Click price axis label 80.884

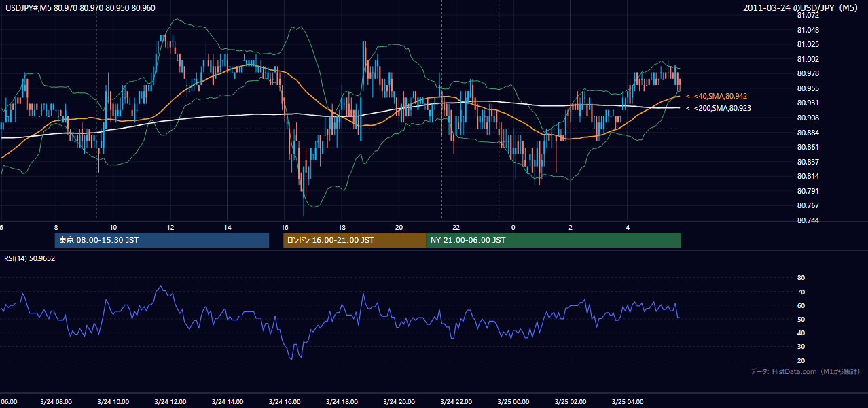(x=807, y=133)
